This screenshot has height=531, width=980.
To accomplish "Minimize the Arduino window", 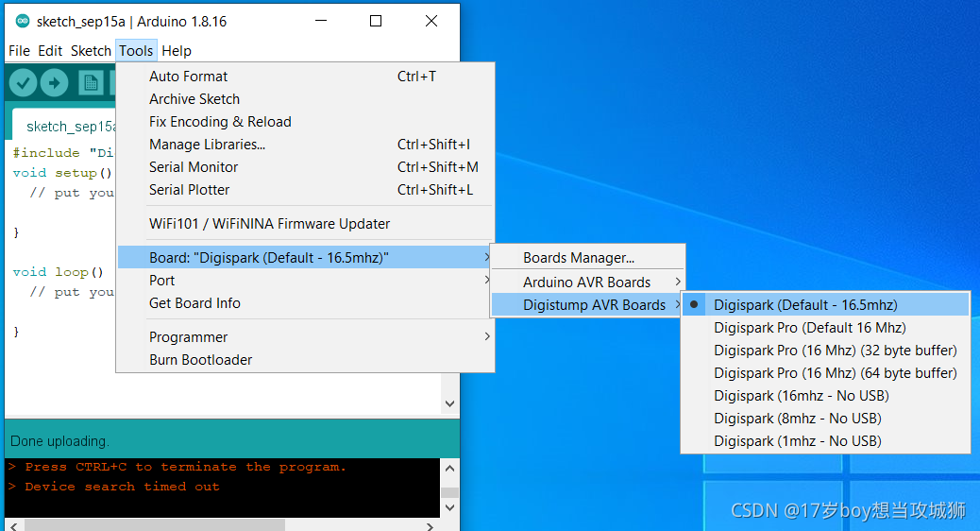I will 321,22.
